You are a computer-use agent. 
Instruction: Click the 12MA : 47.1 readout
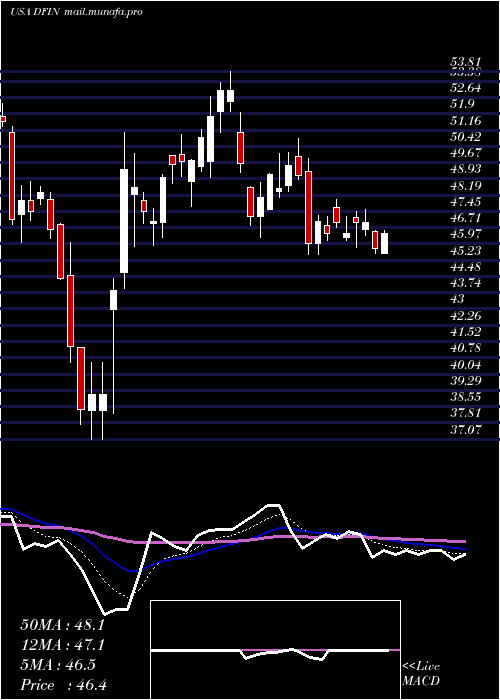(62, 645)
